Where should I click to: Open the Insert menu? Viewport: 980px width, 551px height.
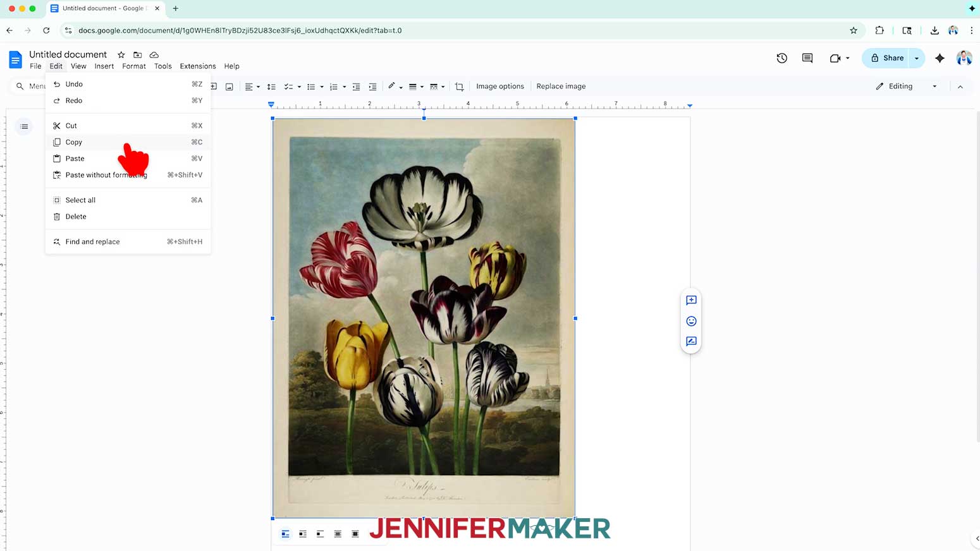104,66
